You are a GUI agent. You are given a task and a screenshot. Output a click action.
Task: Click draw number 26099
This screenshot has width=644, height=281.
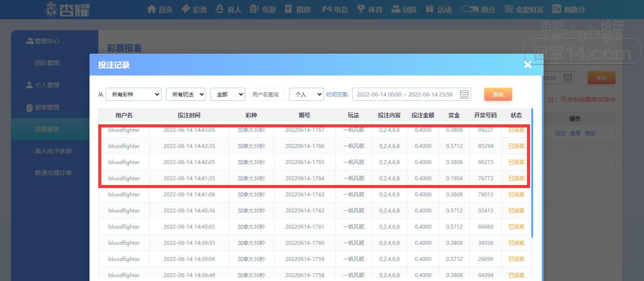click(x=486, y=259)
